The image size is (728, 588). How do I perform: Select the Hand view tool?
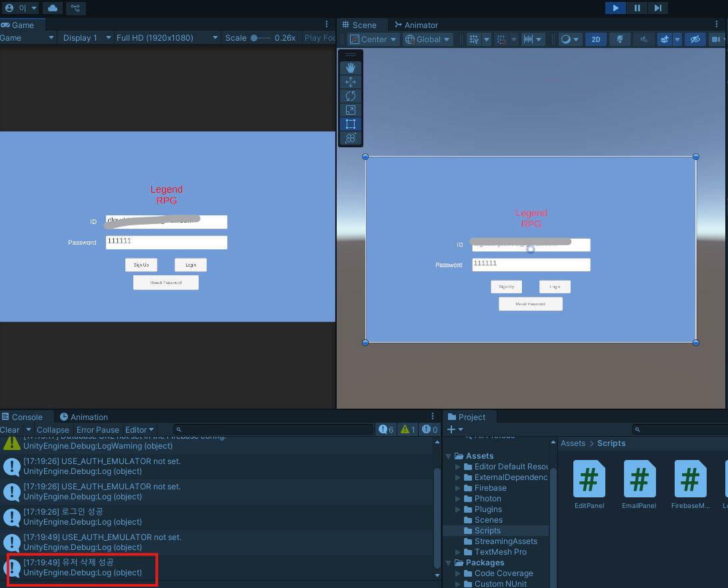click(351, 68)
